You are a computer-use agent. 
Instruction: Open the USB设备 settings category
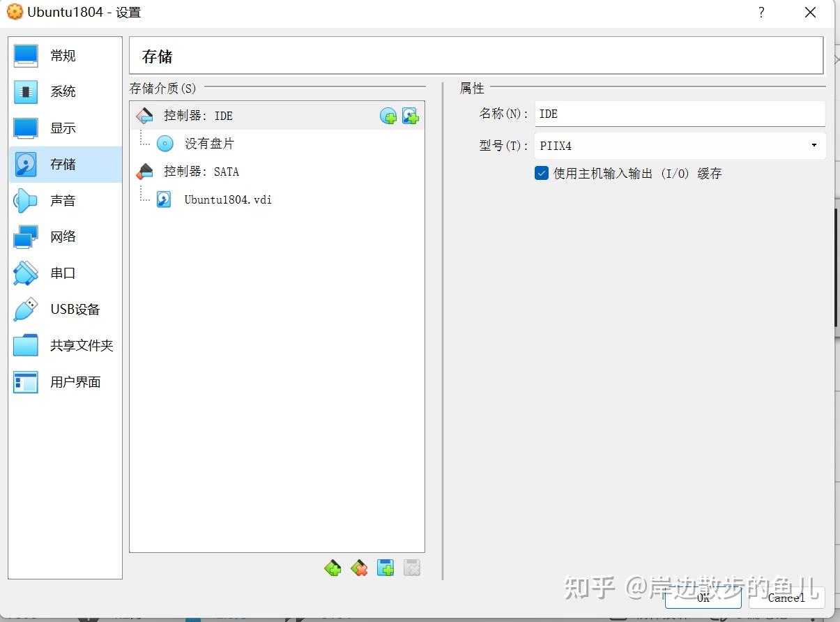pyautogui.click(x=66, y=310)
